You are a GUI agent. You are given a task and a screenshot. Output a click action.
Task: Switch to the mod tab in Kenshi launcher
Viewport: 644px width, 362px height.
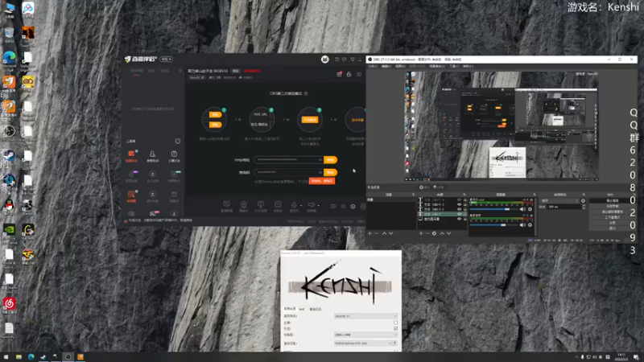[x=302, y=309]
